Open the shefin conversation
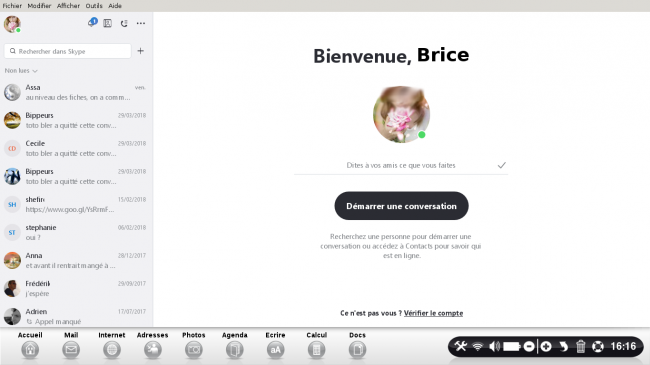This screenshot has height=365, width=650. click(x=76, y=204)
